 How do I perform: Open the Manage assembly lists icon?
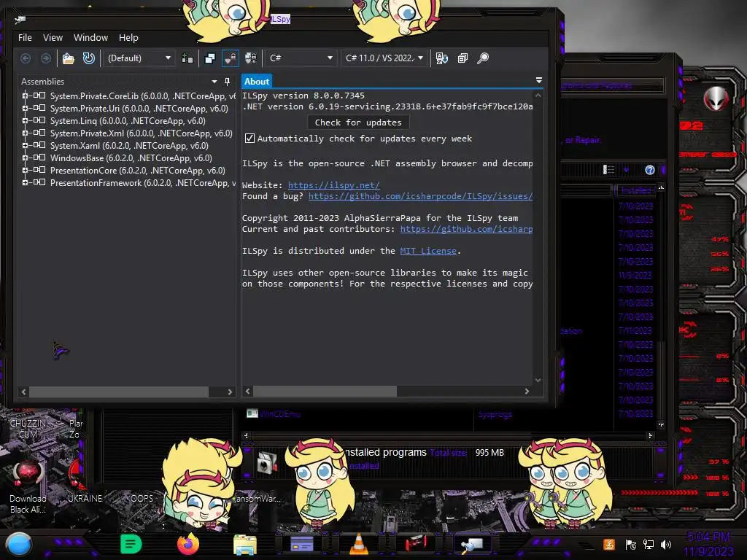(x=187, y=58)
